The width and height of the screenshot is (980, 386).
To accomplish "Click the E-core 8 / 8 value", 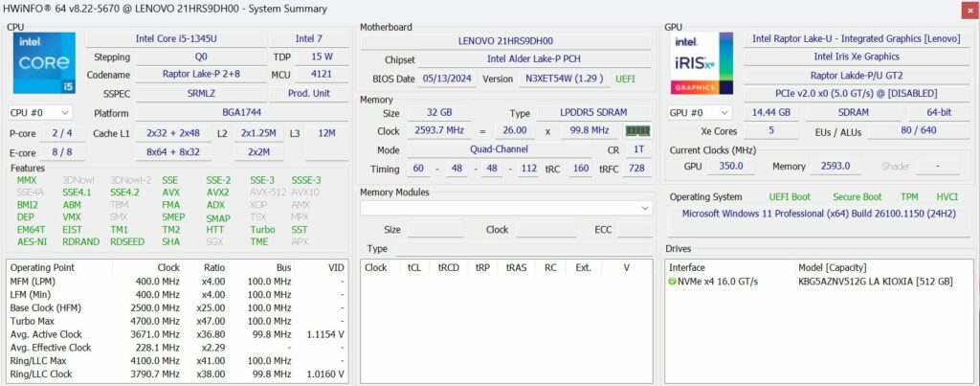I will pos(62,152).
